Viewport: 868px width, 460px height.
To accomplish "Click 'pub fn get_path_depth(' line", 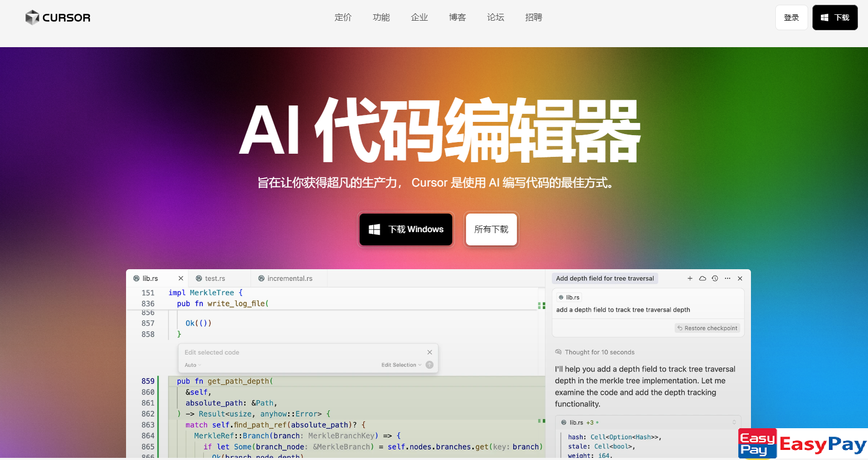I will coord(225,381).
